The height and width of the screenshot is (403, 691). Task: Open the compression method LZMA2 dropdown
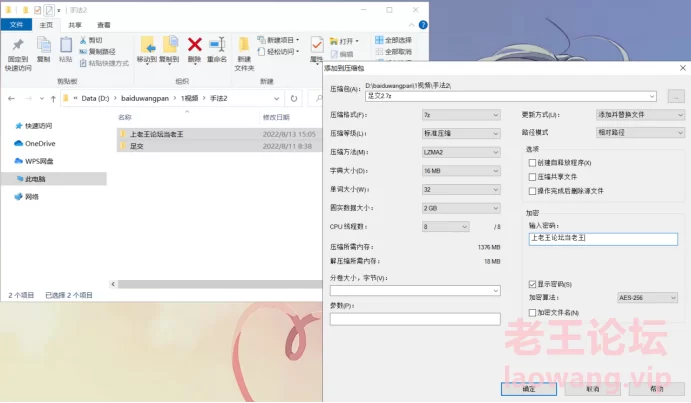pos(461,152)
